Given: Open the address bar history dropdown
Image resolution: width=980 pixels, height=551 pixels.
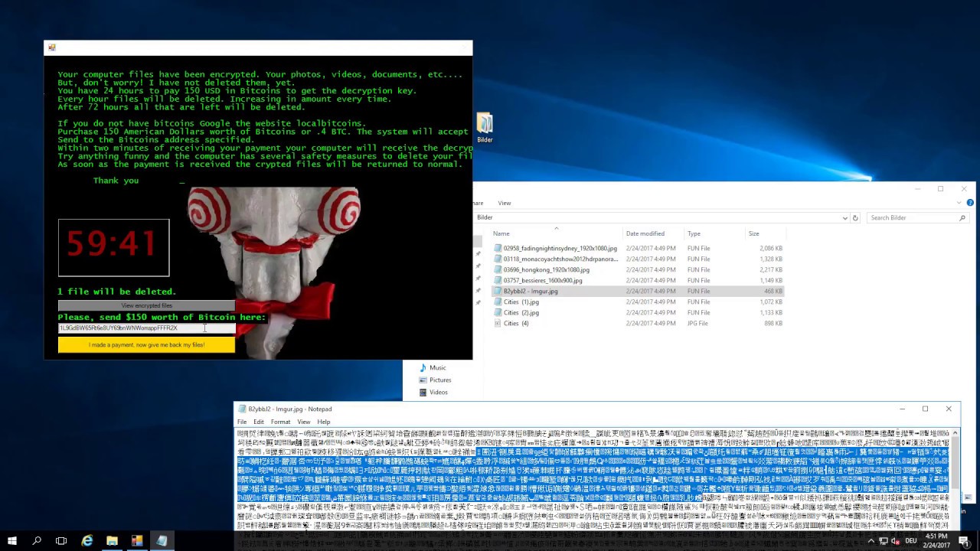Looking at the screenshot, I should (x=844, y=217).
